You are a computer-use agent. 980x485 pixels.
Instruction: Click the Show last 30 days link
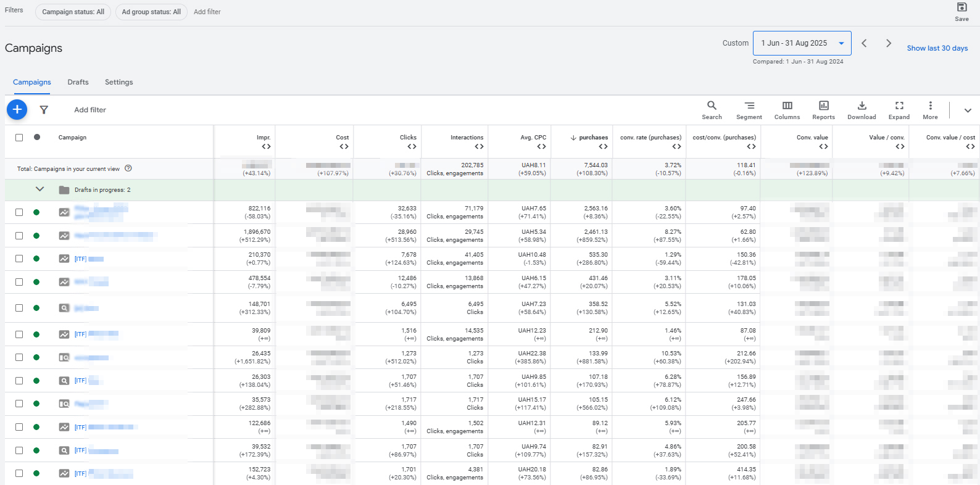coord(937,48)
